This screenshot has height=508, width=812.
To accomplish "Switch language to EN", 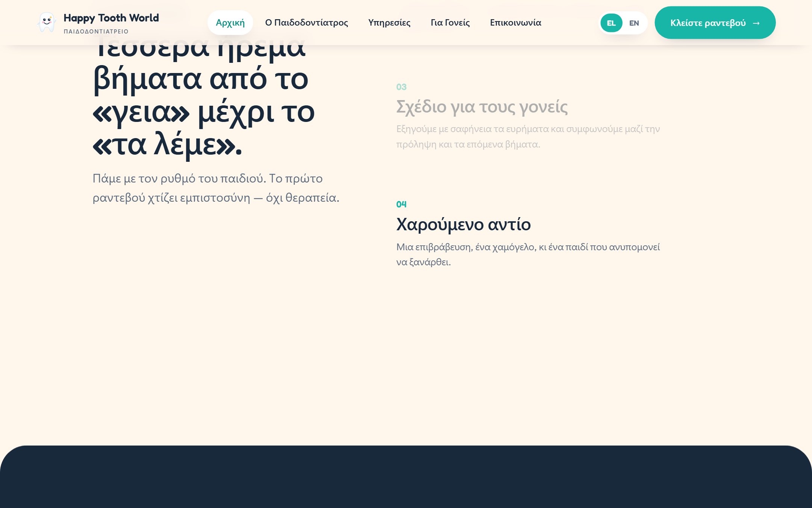I will point(634,23).
